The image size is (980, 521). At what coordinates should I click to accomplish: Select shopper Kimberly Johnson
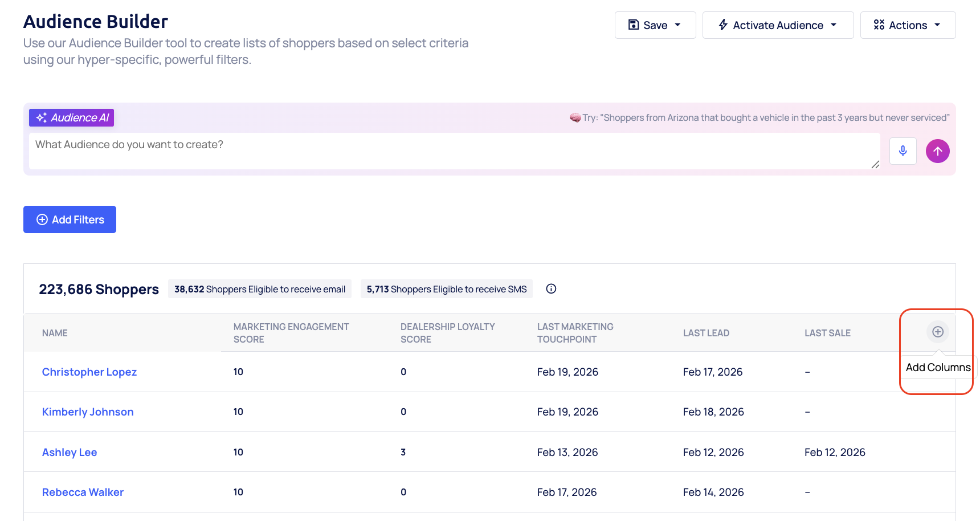click(88, 412)
